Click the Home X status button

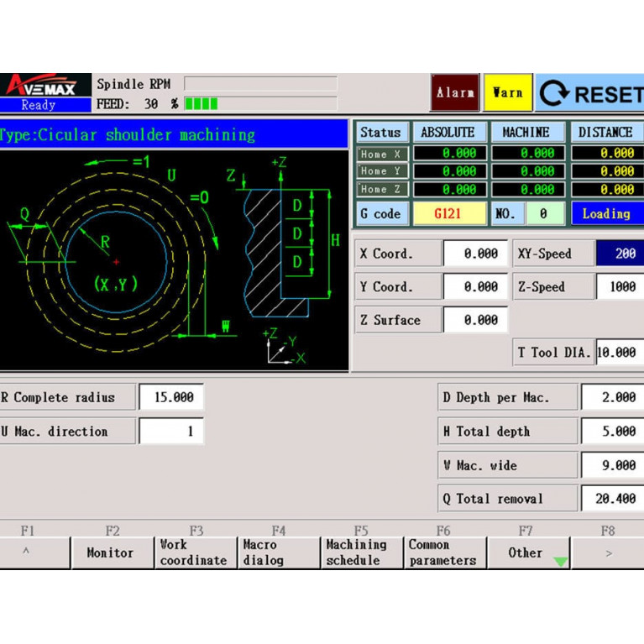(382, 154)
